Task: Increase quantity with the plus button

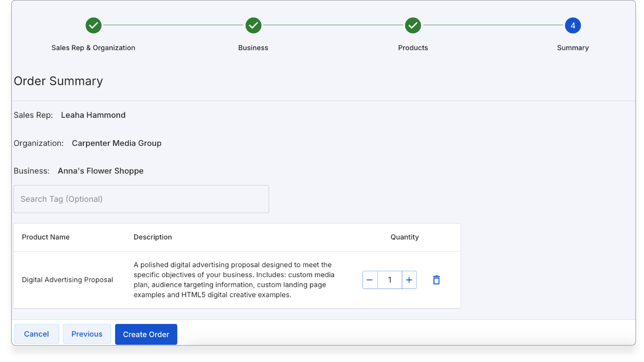Action: point(409,280)
